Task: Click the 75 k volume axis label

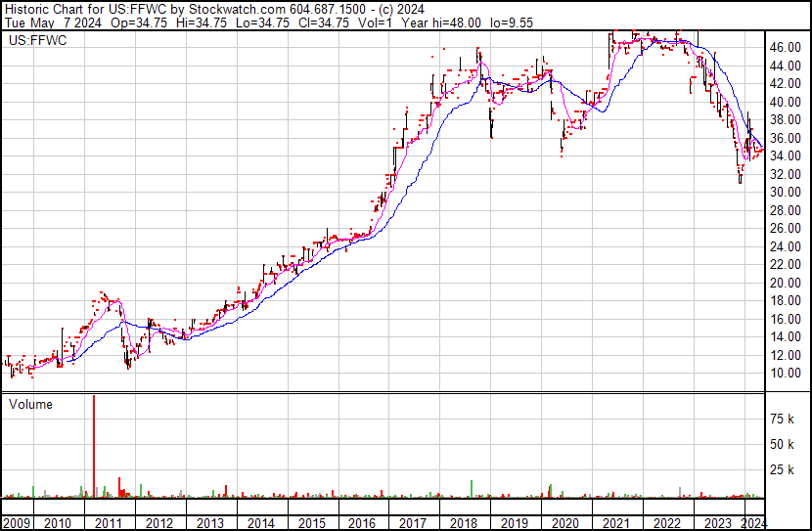Action: tap(781, 419)
